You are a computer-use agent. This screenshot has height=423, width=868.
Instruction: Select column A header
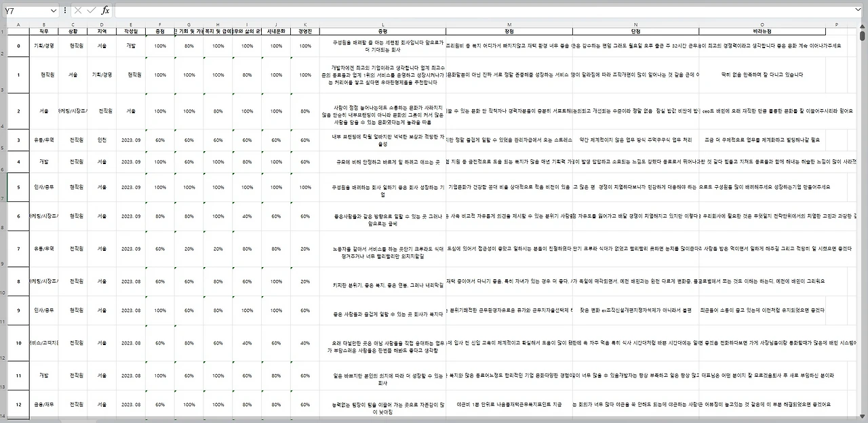pyautogui.click(x=18, y=24)
